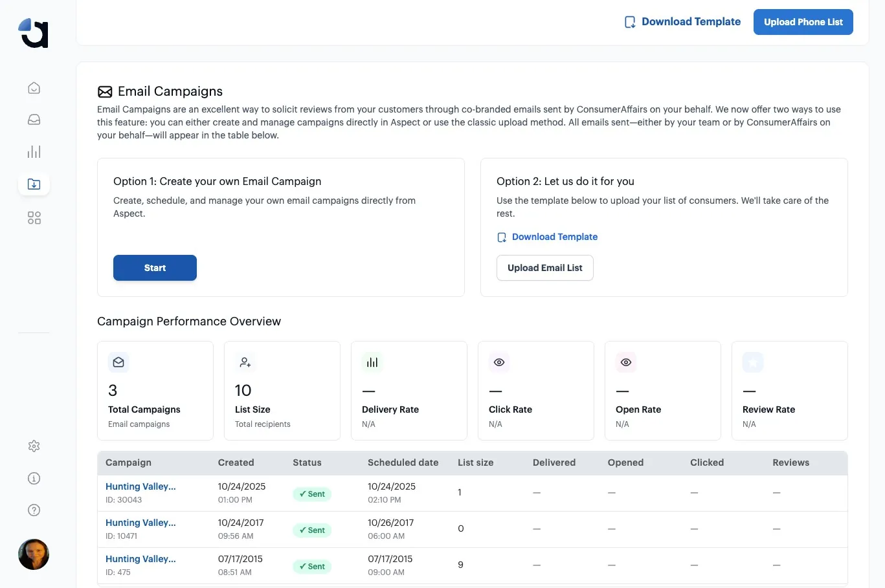Image resolution: width=885 pixels, height=588 pixels.
Task: Click the envelope icon beside Email Campaigns heading
Action: 105,92
